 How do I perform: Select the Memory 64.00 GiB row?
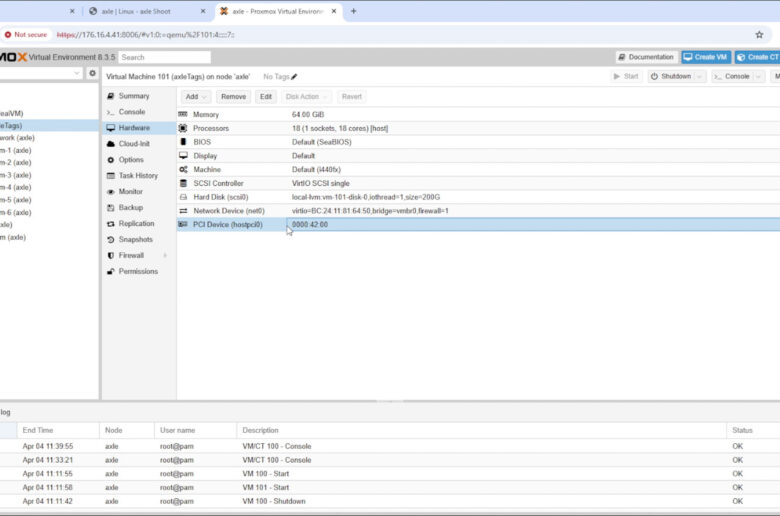point(478,114)
